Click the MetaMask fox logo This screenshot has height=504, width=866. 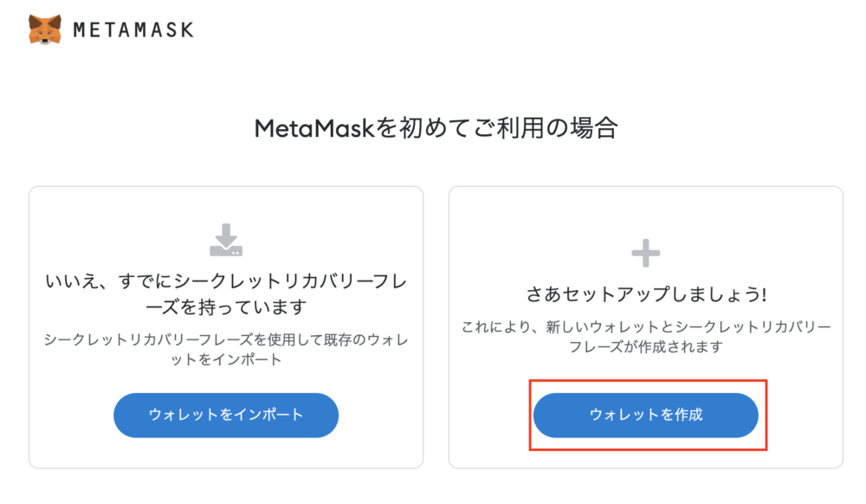45,29
